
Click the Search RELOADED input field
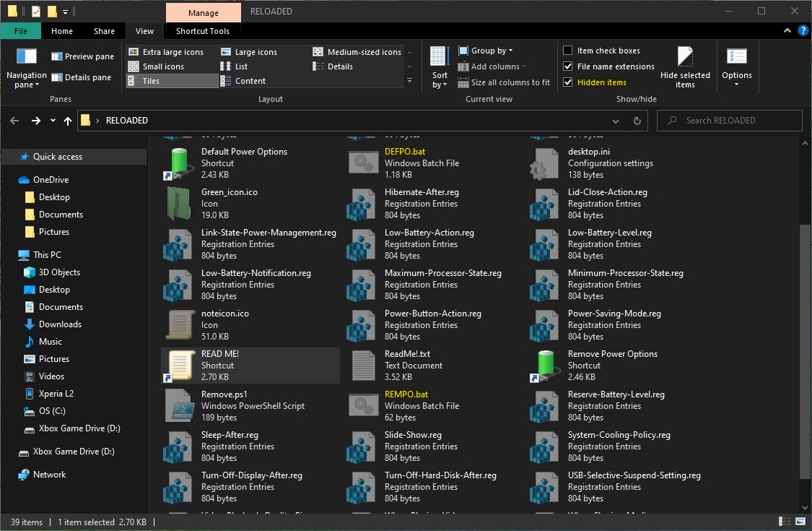(x=729, y=121)
